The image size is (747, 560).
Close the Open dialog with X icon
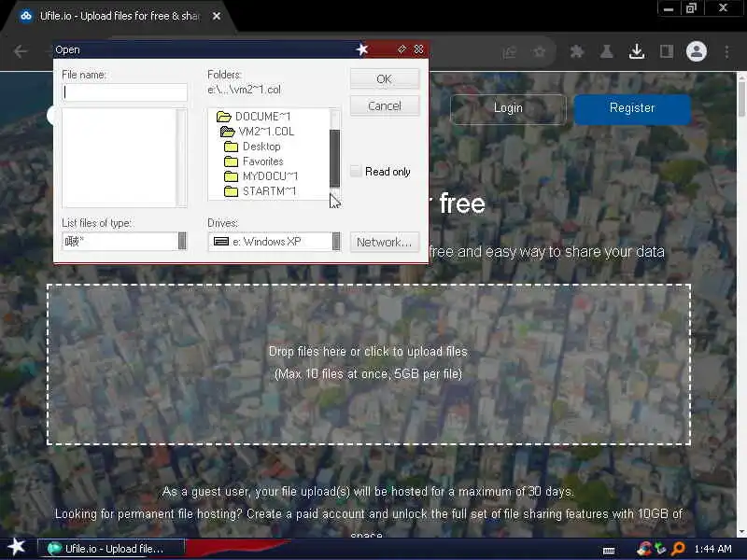click(418, 49)
